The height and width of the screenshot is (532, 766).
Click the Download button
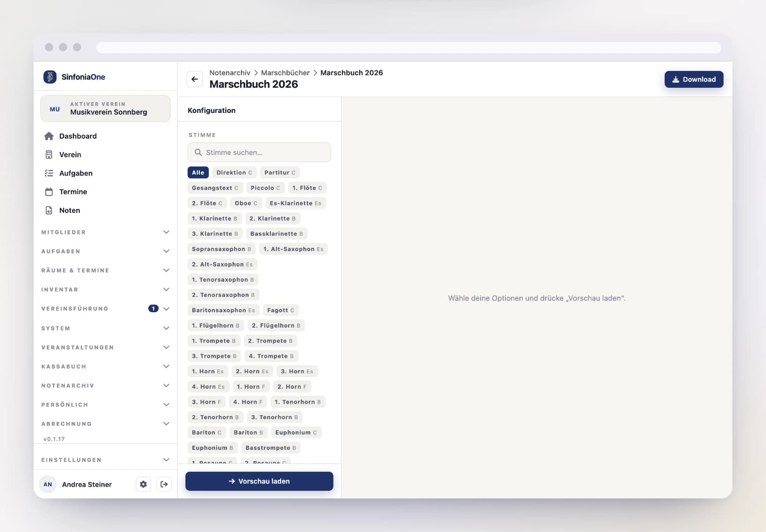(694, 79)
